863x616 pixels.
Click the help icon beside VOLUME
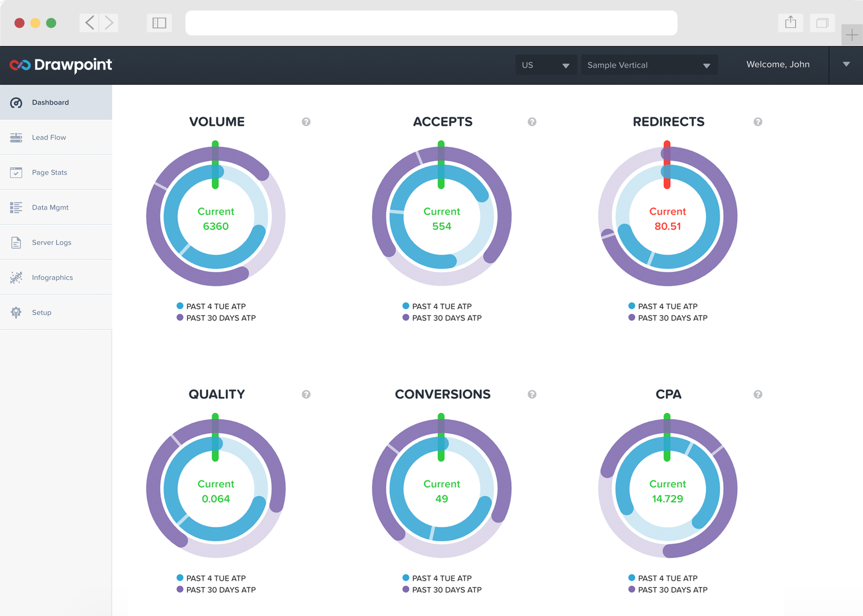click(306, 122)
